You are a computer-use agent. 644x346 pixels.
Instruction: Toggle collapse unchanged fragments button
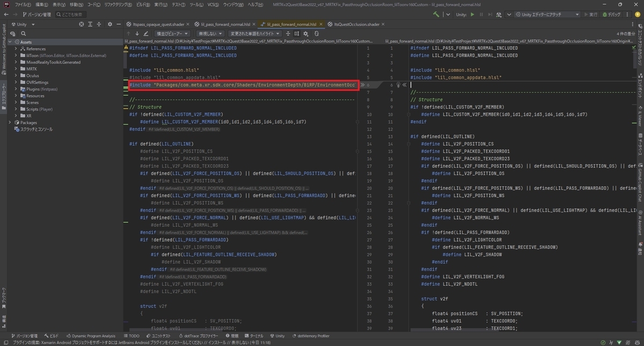tap(288, 33)
